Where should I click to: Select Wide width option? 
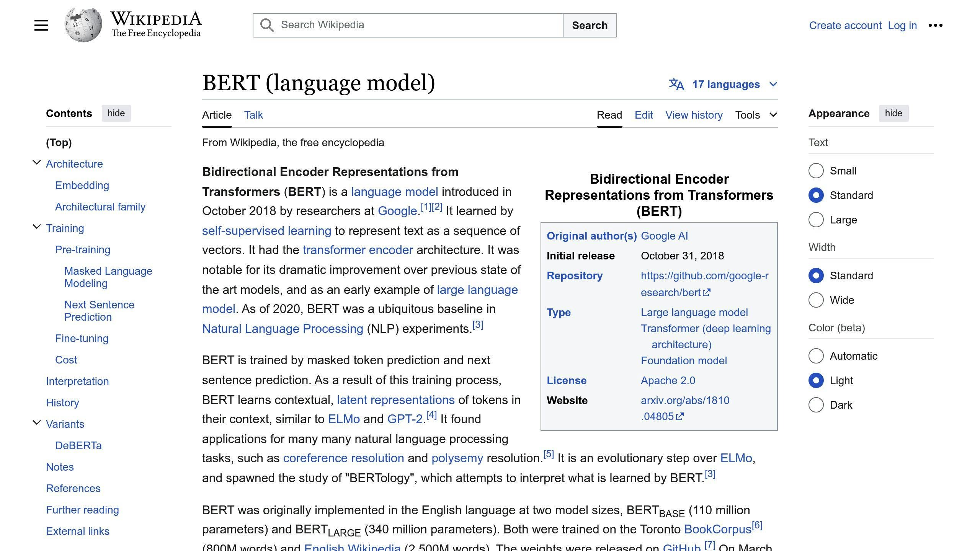(816, 300)
